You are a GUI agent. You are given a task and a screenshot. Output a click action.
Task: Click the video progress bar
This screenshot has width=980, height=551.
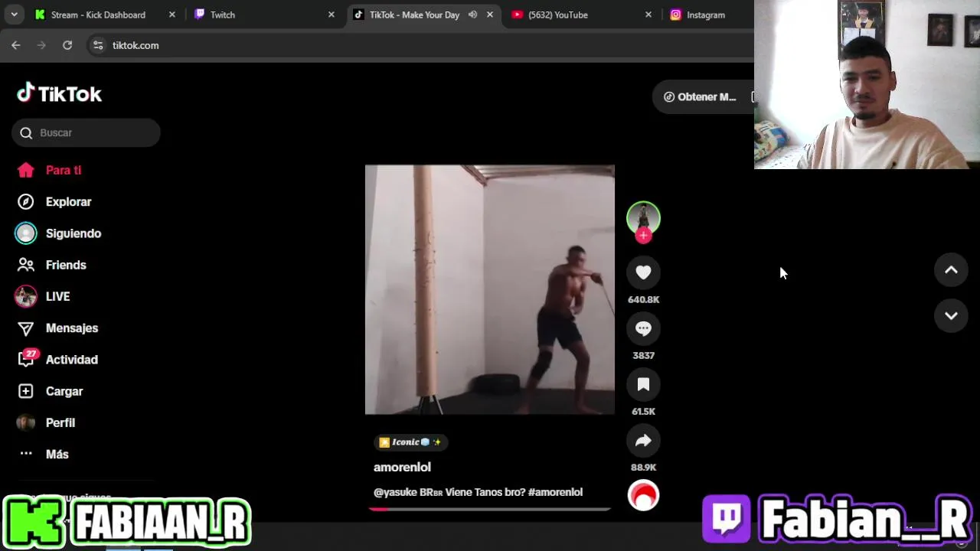(x=490, y=509)
